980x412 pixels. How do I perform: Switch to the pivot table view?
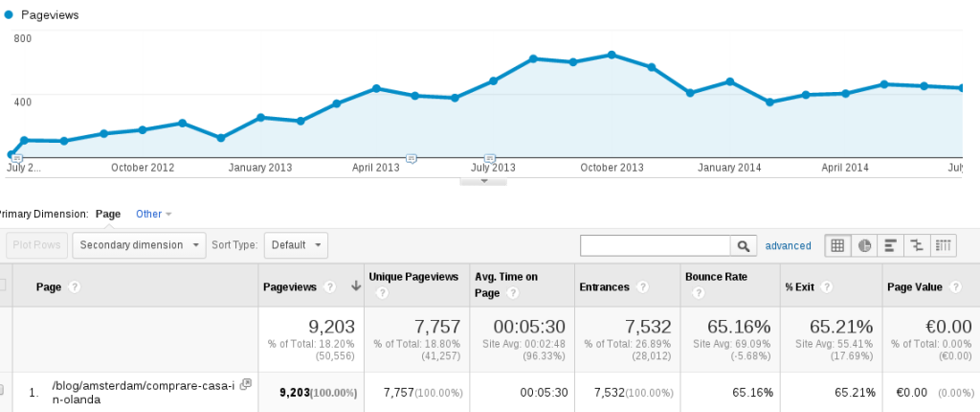click(943, 245)
